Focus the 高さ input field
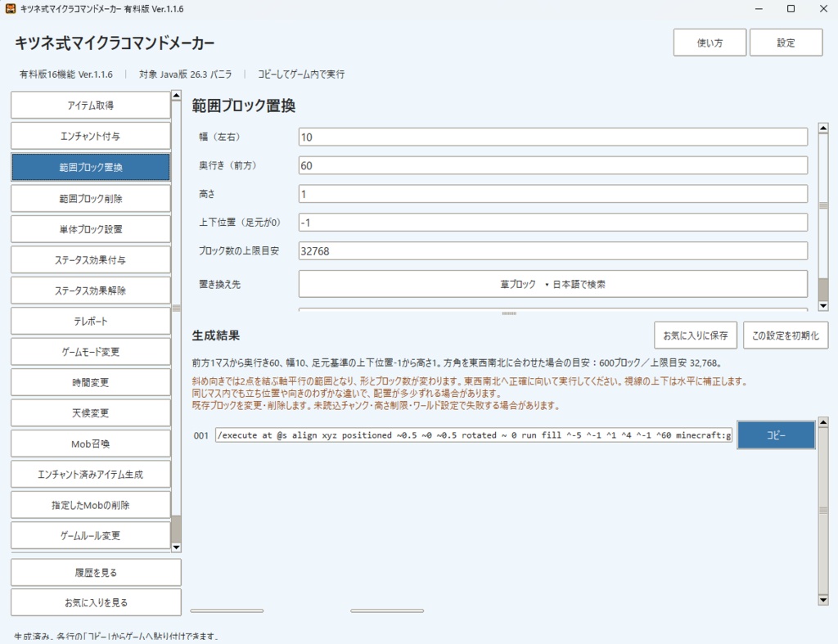This screenshot has width=838, height=644. [x=553, y=194]
